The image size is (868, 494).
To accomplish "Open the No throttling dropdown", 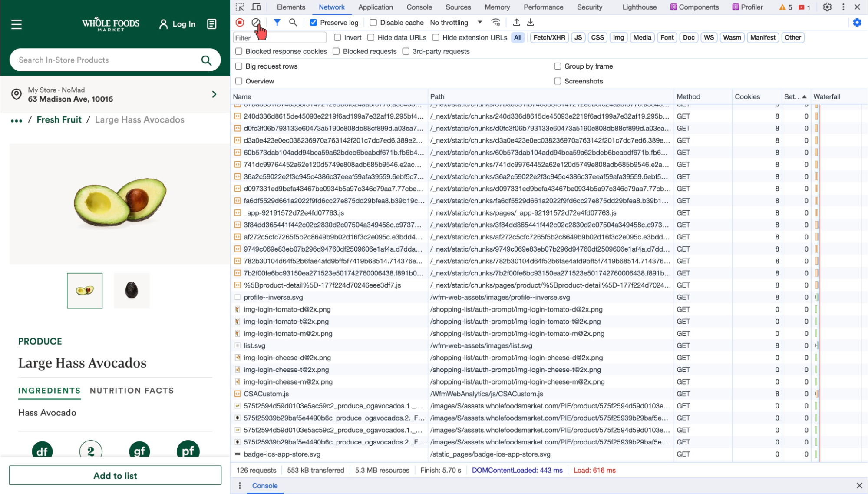I will pyautogui.click(x=454, y=22).
